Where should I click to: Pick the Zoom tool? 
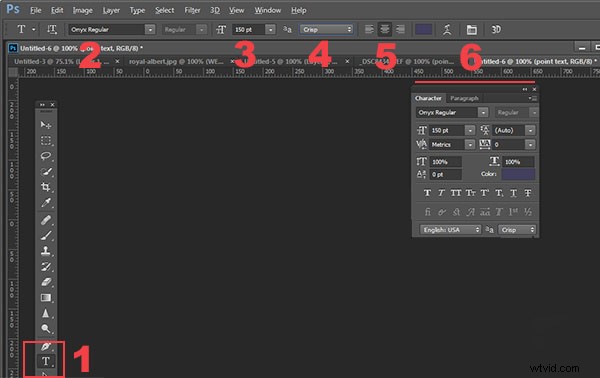coord(46,329)
